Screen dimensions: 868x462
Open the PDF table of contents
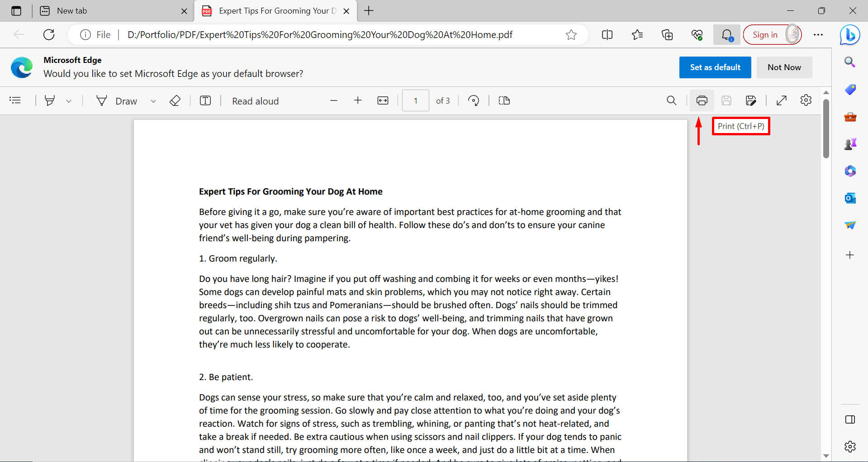click(x=15, y=100)
